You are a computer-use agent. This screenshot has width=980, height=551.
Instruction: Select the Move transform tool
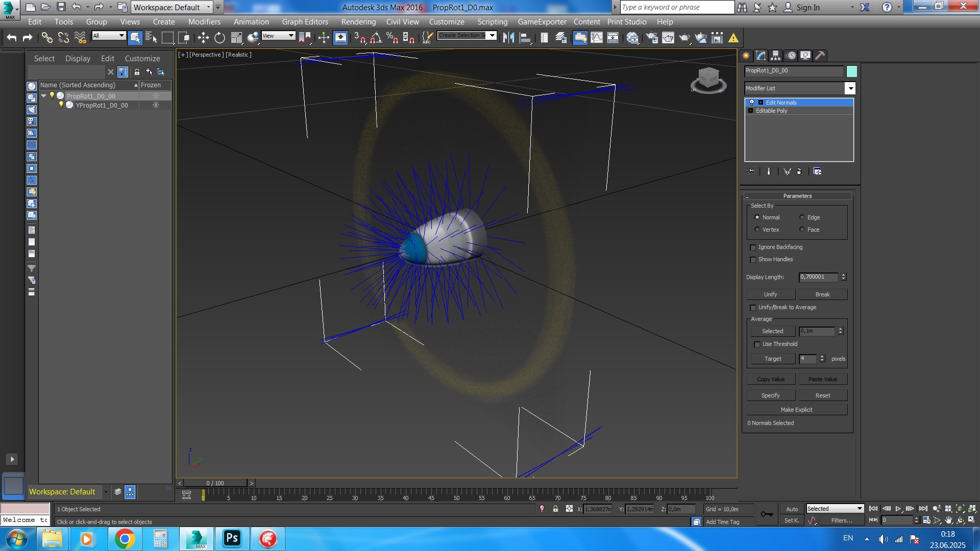point(203,38)
